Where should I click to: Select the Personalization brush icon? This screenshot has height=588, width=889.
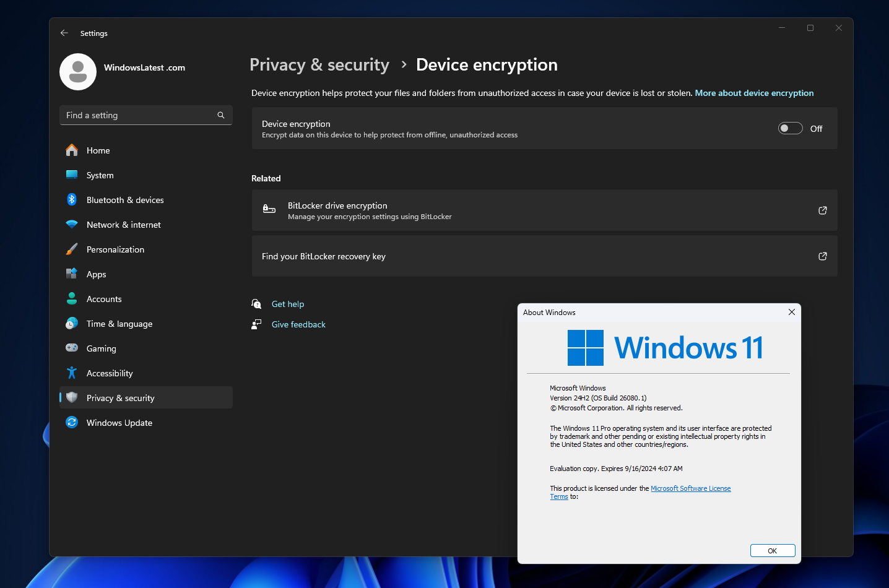[71, 249]
